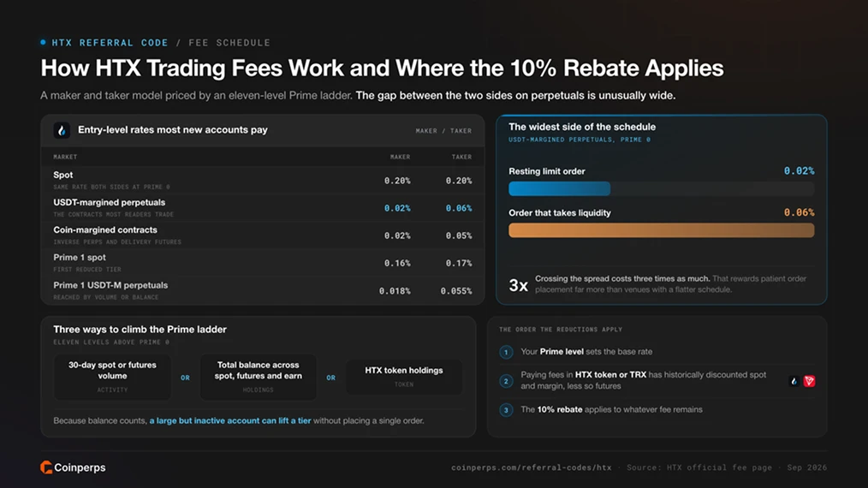Click USDT-margined perpetuals maker 0.02%
868x488 pixels.
[x=397, y=208]
